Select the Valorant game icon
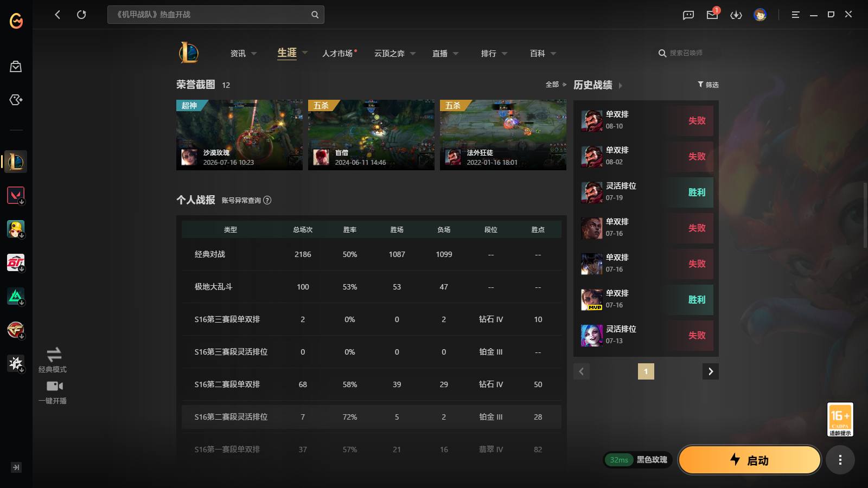Screen dimensions: 868x488 (16, 195)
